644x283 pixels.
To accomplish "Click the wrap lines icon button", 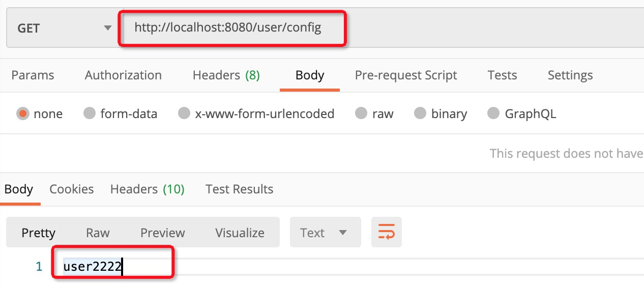I will pyautogui.click(x=387, y=233).
